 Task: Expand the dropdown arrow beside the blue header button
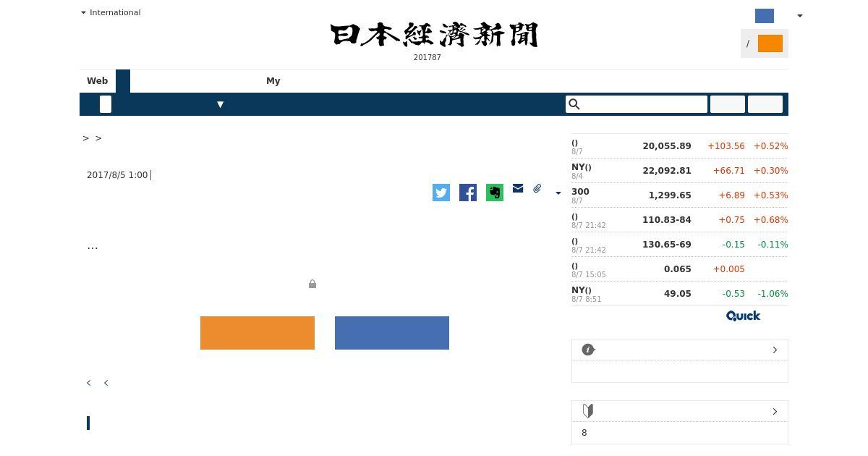799,16
